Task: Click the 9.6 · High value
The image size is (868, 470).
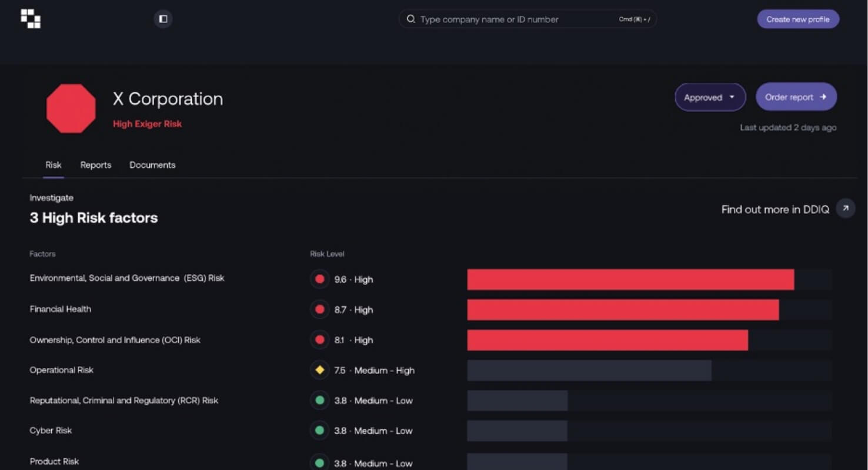Action: [353, 280]
